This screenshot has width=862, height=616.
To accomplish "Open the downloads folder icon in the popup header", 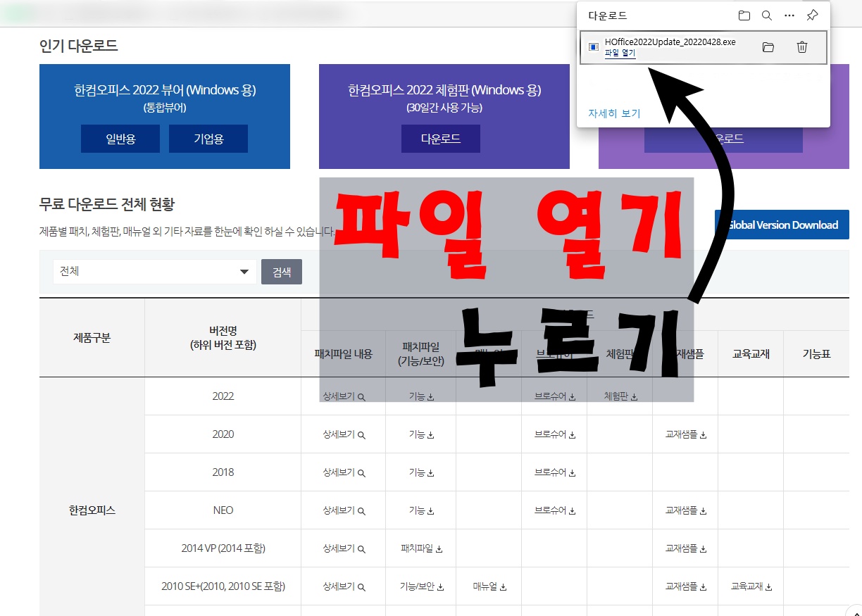I will coord(744,15).
